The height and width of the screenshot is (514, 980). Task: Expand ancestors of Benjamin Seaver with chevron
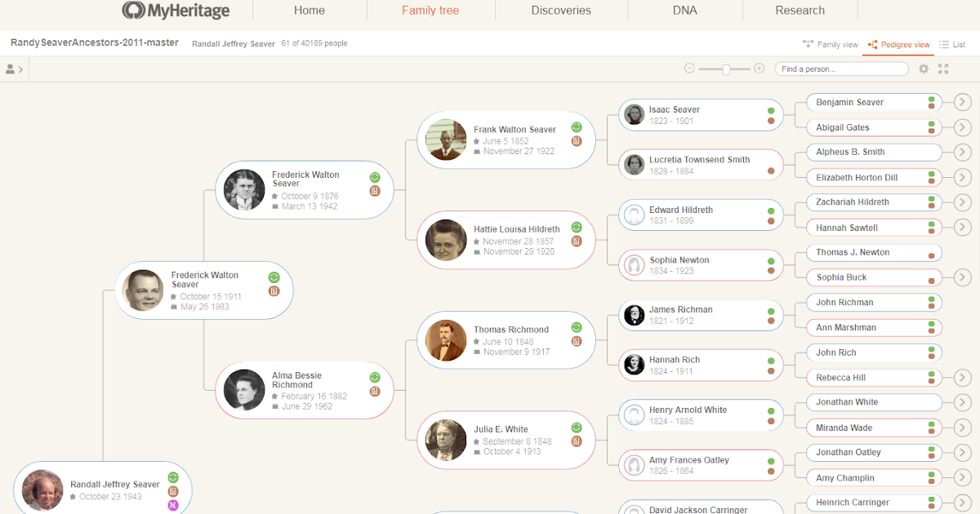pos(962,102)
